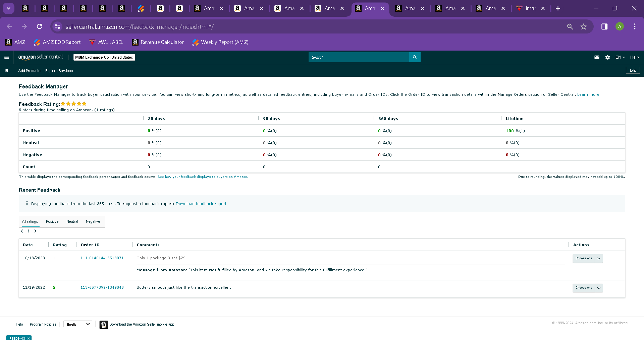Click the Help link in the footer

[19, 324]
